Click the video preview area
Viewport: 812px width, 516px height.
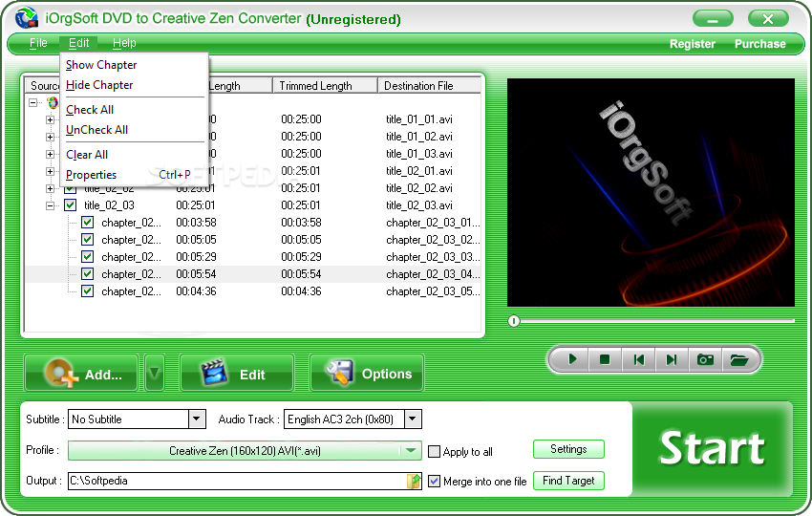[651, 192]
